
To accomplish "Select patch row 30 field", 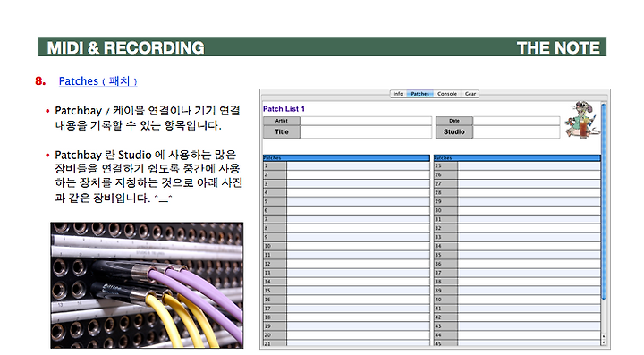I will [x=529, y=210].
